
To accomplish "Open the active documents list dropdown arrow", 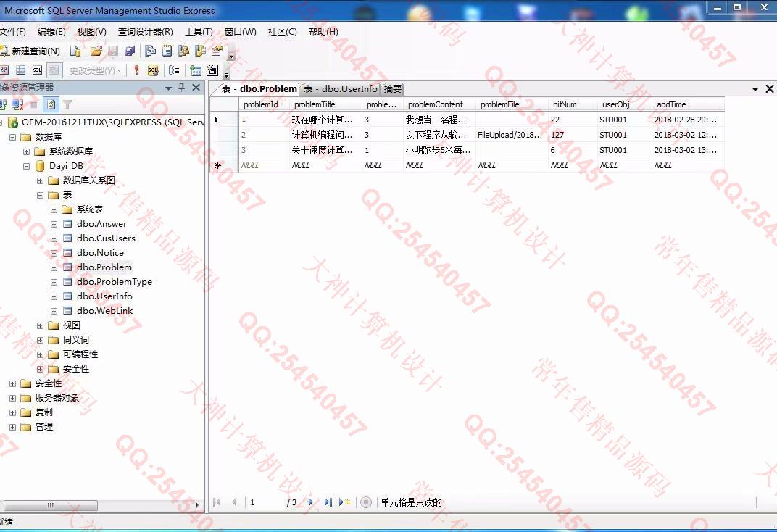I will 755,89.
